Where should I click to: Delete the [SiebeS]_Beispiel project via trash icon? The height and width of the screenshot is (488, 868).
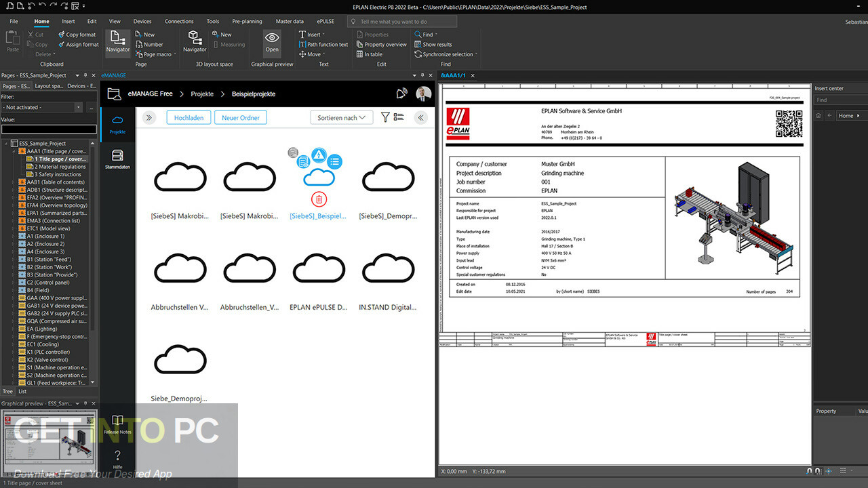pyautogui.click(x=319, y=199)
